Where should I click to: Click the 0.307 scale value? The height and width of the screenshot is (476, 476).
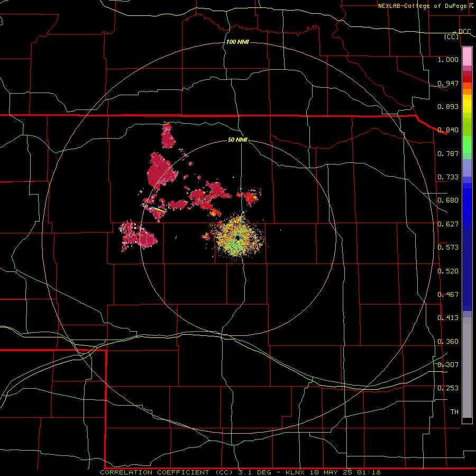click(448, 365)
